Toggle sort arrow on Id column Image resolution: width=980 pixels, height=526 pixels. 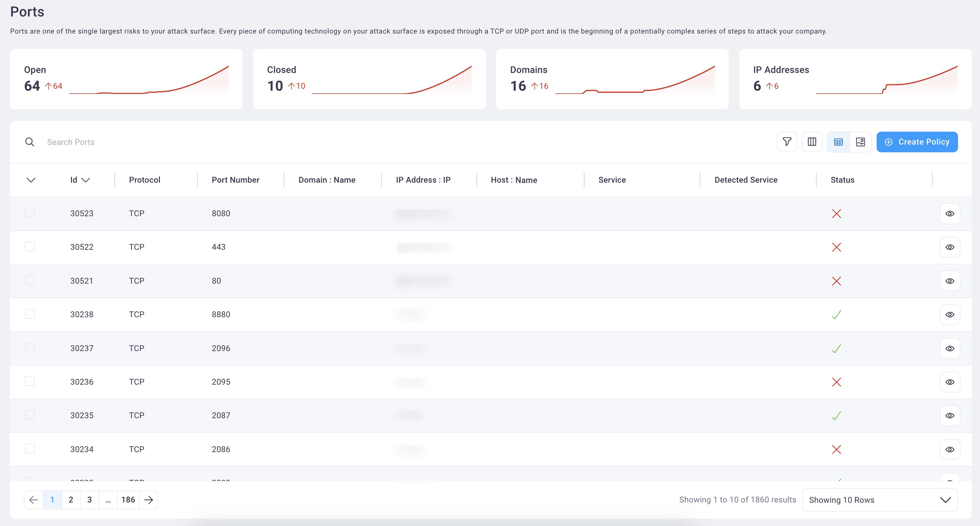86,180
